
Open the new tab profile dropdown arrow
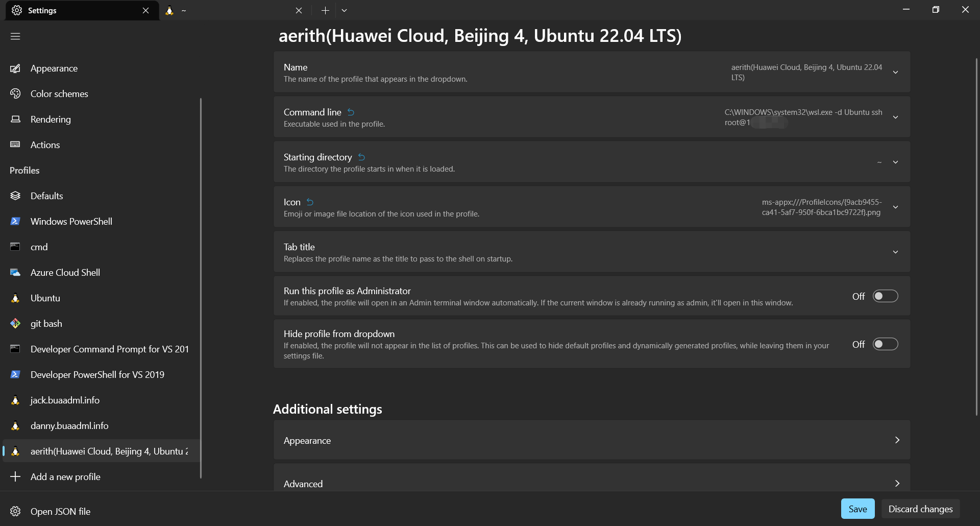(x=344, y=10)
